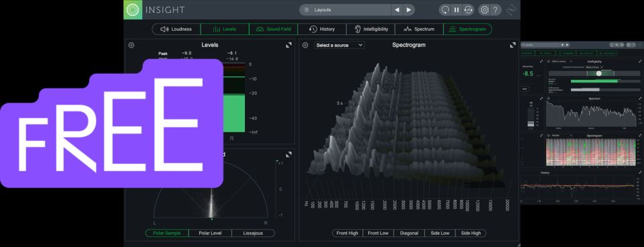Choose the Front Low spectrogram angle
Screen dimensions: 644x247
point(378,233)
